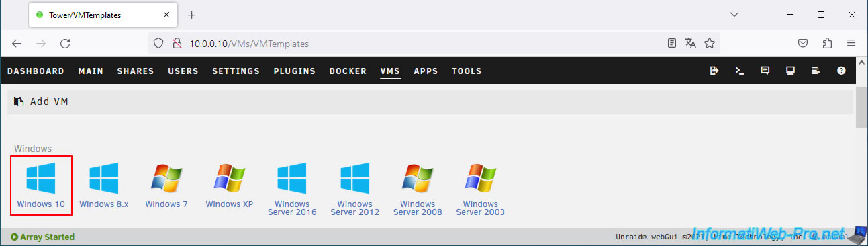
Task: Pick the Windows 7 template icon
Action: [x=166, y=179]
